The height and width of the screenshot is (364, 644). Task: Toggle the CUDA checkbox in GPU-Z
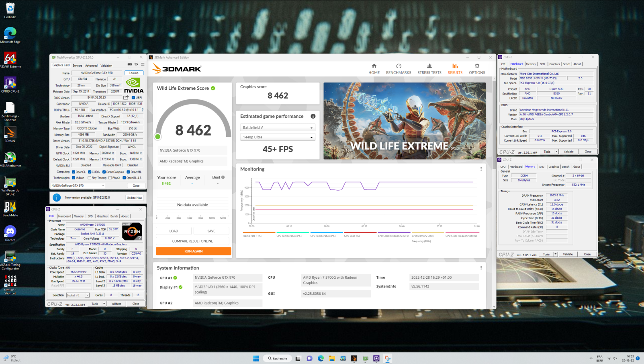point(90,172)
